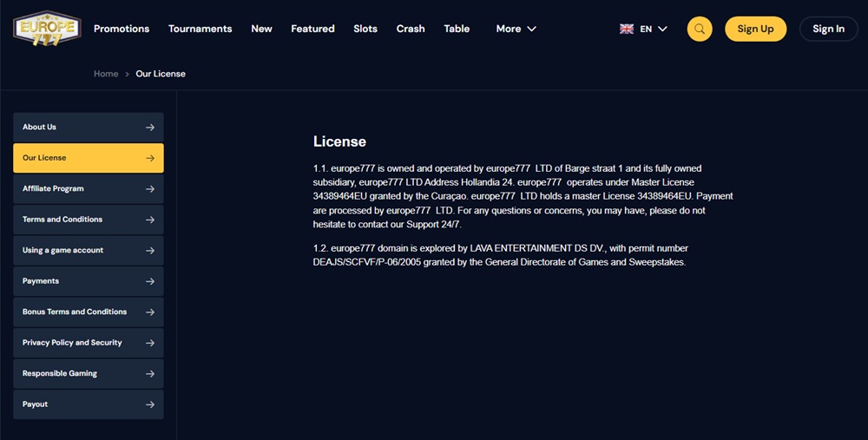Click the arrow icon on Payout row
Image resolution: width=868 pixels, height=440 pixels.
coord(150,404)
